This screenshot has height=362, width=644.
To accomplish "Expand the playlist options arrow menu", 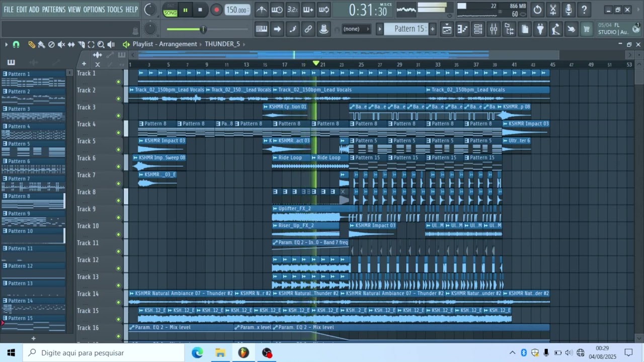I will click(6, 44).
